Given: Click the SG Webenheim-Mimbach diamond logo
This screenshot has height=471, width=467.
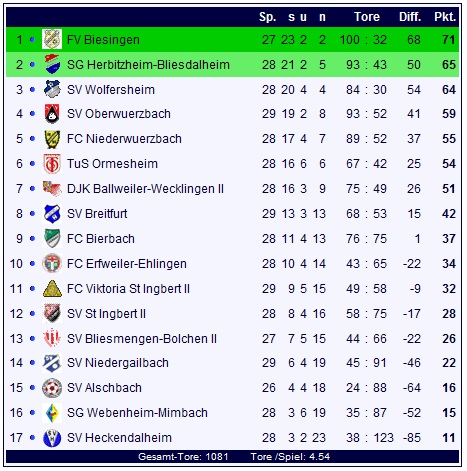Looking at the screenshot, I should 52,413.
